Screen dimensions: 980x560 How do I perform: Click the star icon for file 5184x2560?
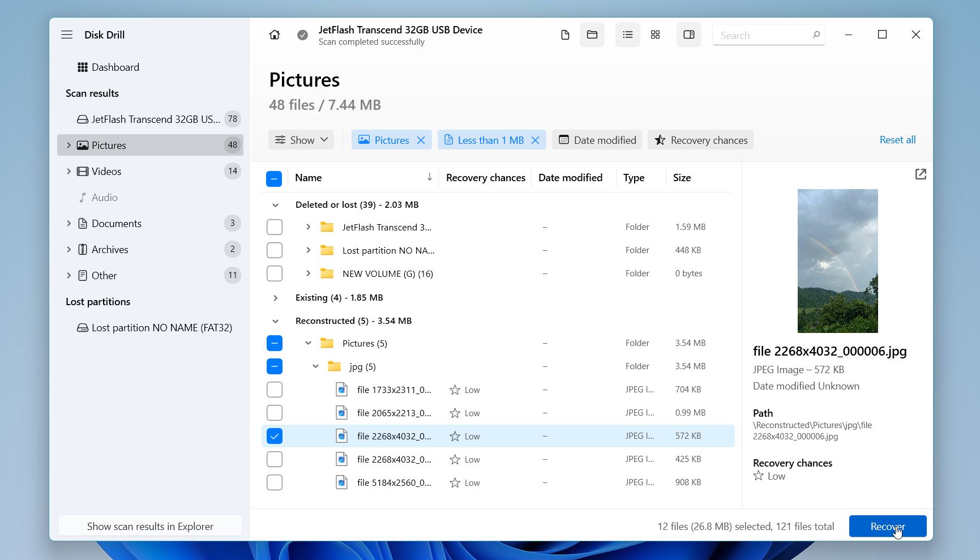click(455, 482)
